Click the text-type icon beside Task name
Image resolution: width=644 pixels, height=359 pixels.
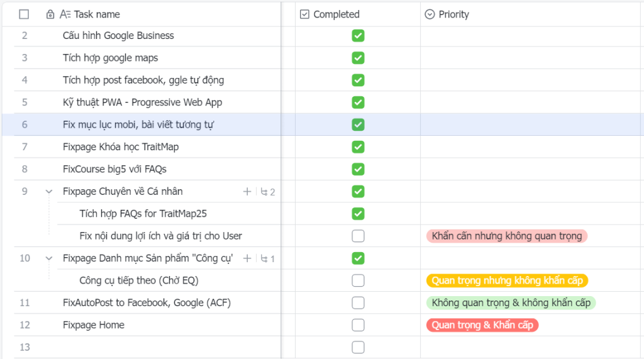(x=65, y=14)
